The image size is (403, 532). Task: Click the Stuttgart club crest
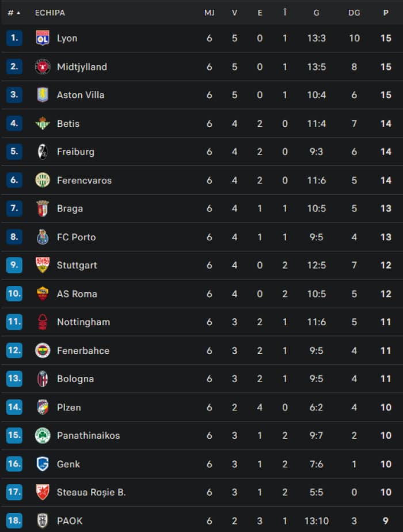tap(43, 265)
